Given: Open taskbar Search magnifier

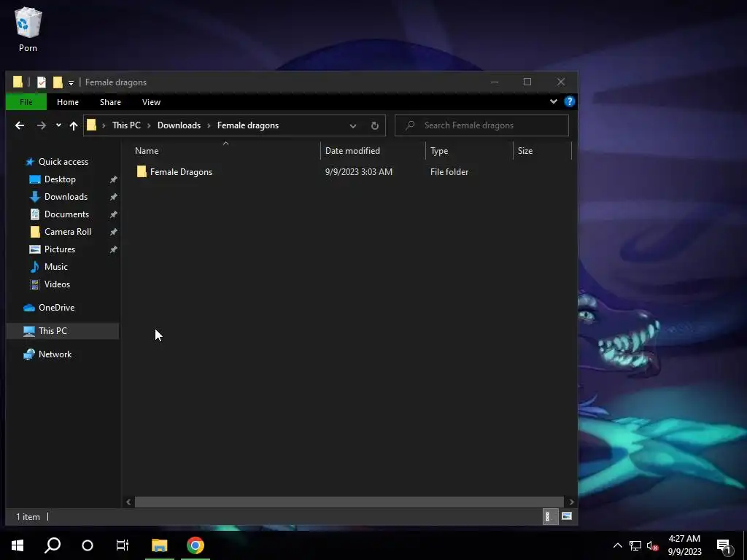Looking at the screenshot, I should [x=53, y=545].
